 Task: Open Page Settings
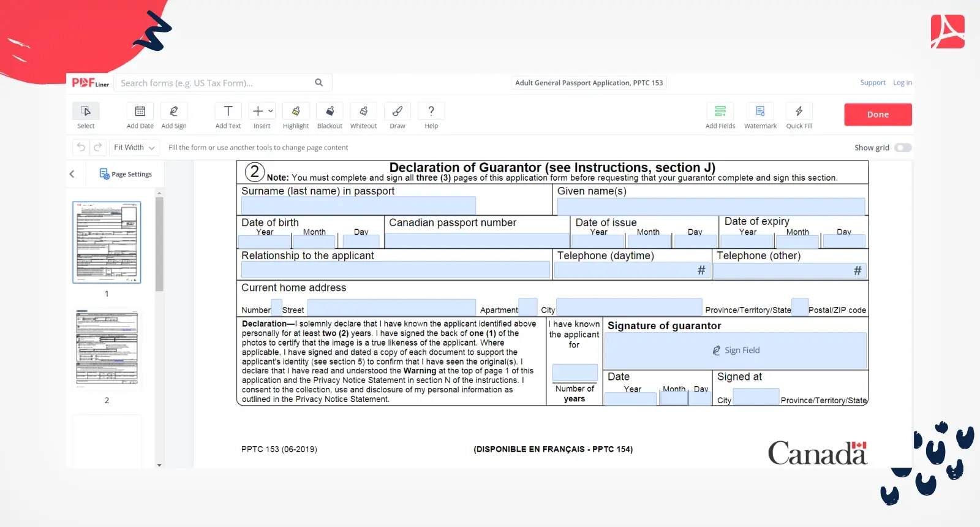(126, 174)
